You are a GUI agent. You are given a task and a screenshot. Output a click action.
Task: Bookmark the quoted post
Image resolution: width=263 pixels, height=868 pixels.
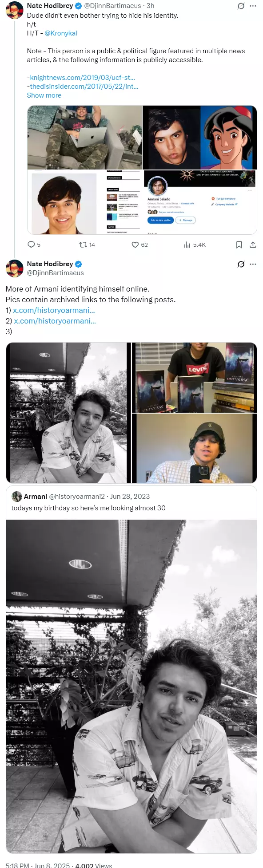click(x=239, y=245)
